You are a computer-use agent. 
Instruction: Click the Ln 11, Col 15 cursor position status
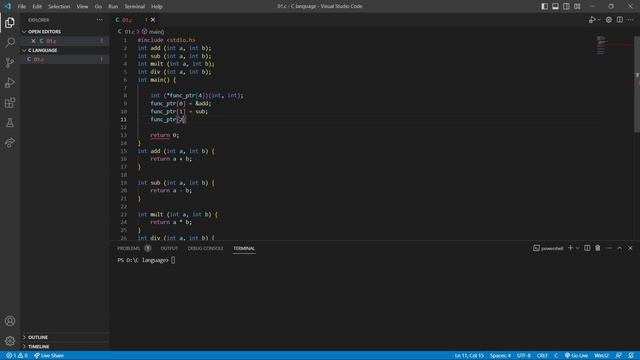point(469,356)
